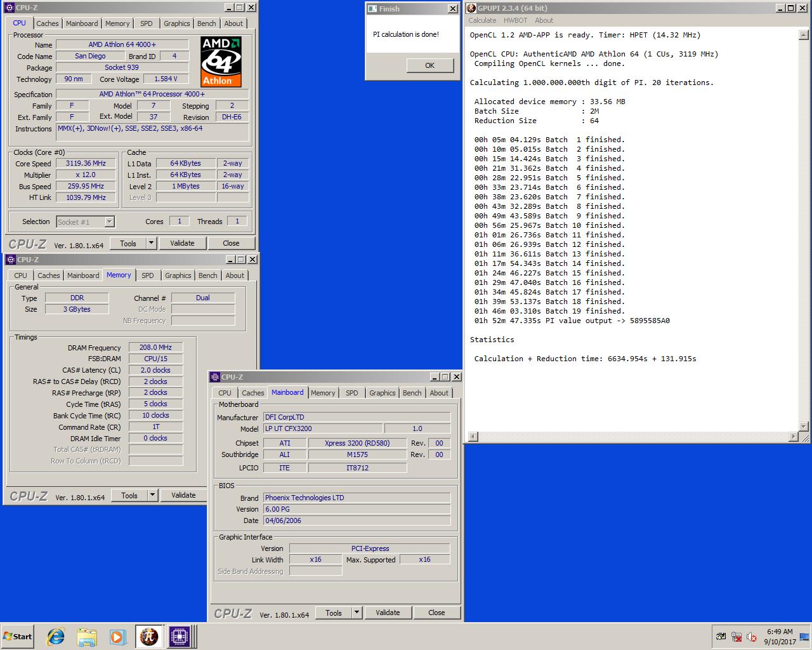This screenshot has width=812, height=650.
Task: Select the GPUPI taskbar icon
Action: [x=149, y=636]
